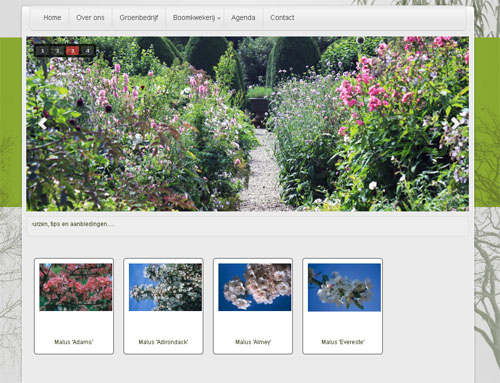Follow the Malus 'Evereste' caption link

pyautogui.click(x=343, y=342)
